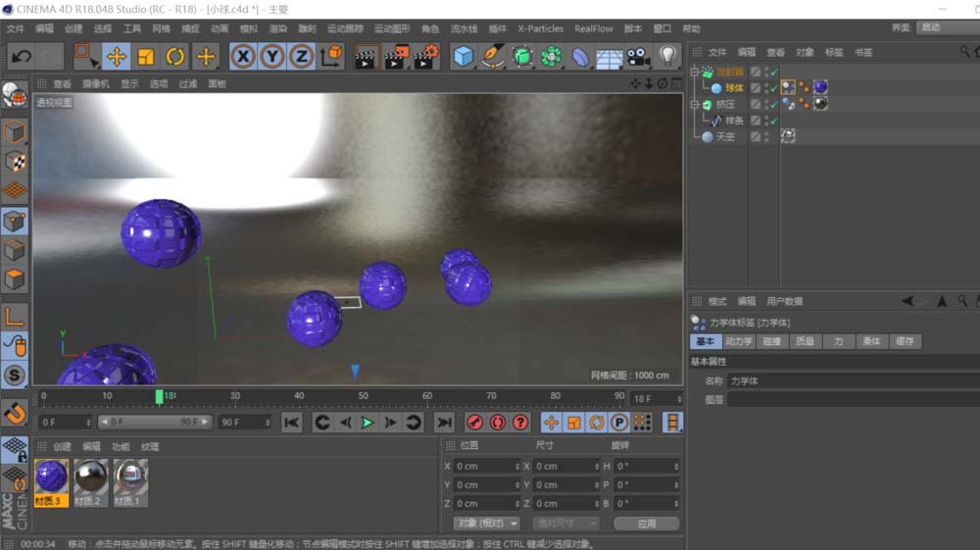Toggle viewport Solo S icon

15,375
